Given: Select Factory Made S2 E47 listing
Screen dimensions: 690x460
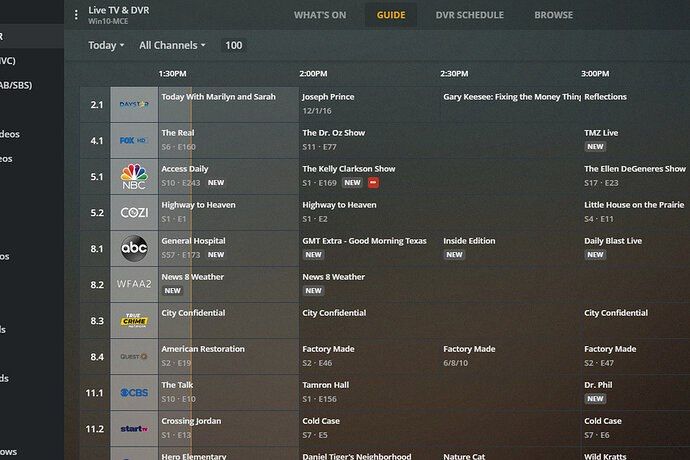Looking at the screenshot, I should tap(636, 357).
